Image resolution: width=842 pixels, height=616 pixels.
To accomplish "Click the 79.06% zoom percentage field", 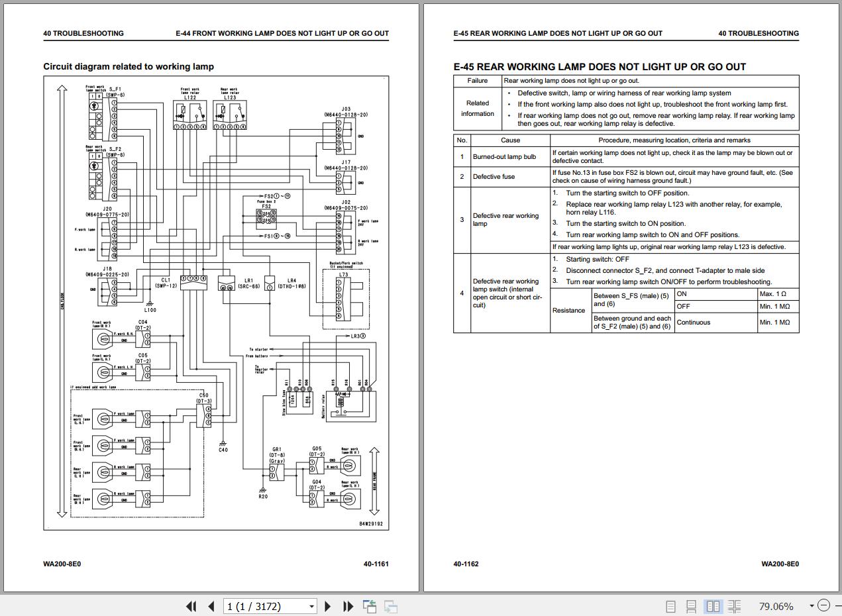I will 775,606.
